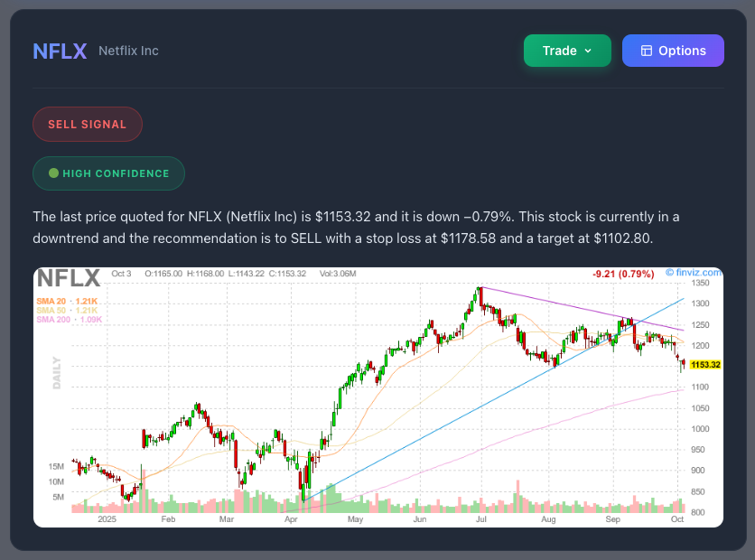Click the SMA 200 legend label
Image resolution: width=755 pixels, height=560 pixels.
(69, 319)
